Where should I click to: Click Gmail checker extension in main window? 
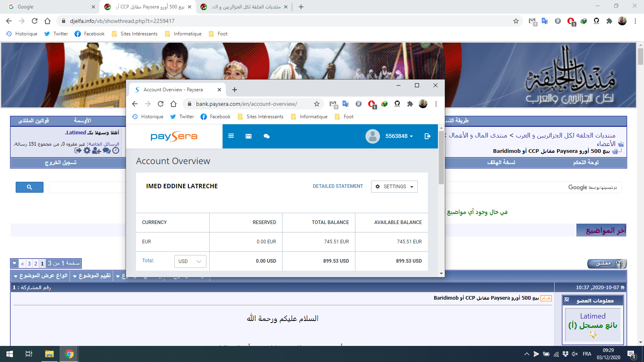(x=533, y=21)
